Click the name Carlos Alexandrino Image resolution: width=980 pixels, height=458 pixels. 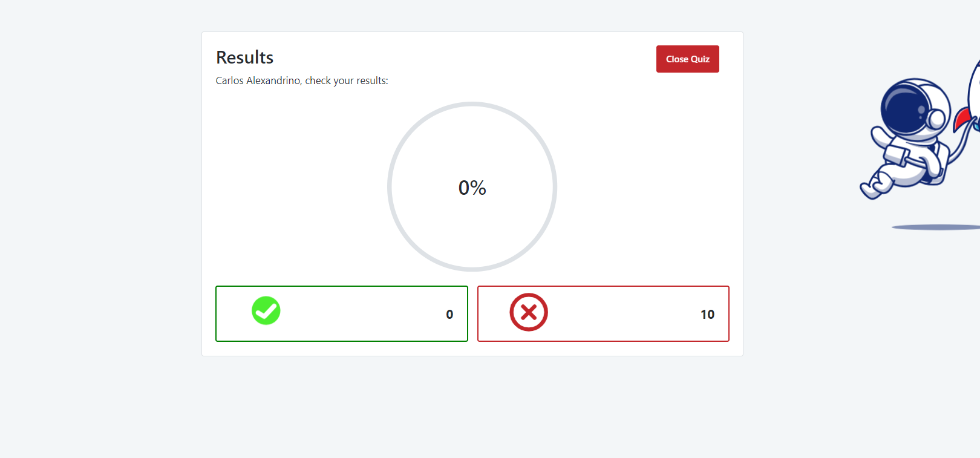(x=258, y=81)
